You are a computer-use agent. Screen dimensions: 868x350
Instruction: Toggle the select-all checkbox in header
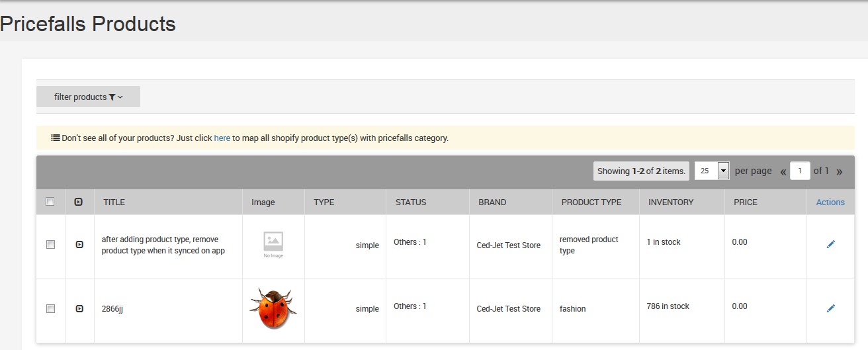pyautogui.click(x=50, y=202)
